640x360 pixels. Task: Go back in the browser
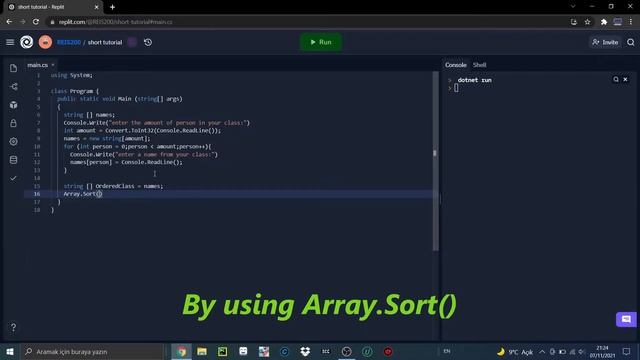tap(9, 22)
